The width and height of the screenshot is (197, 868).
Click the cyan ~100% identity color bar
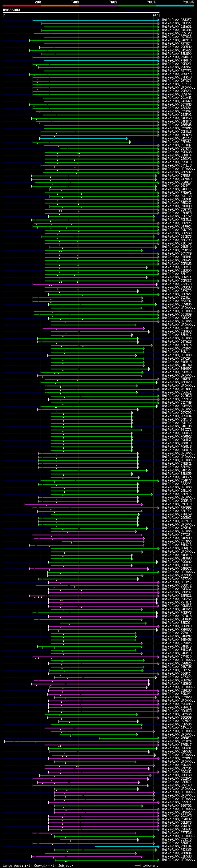point(175,6)
